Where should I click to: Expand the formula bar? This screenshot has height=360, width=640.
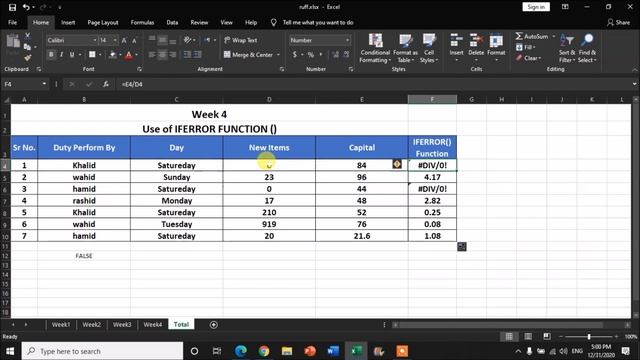click(634, 84)
